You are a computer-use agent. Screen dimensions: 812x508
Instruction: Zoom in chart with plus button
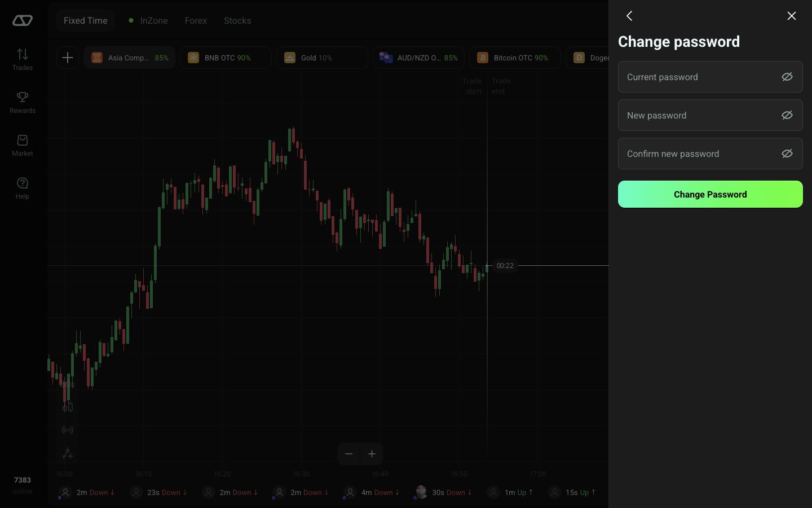[x=372, y=454]
